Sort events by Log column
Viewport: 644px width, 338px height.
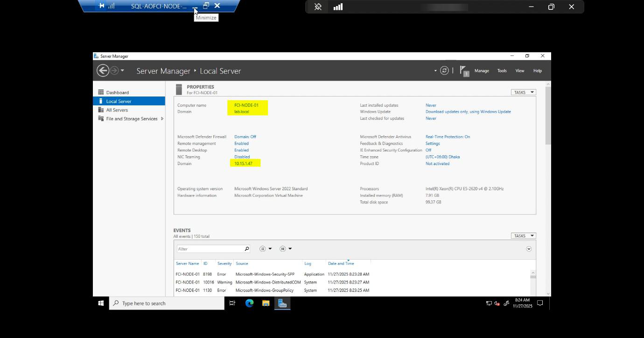point(308,263)
